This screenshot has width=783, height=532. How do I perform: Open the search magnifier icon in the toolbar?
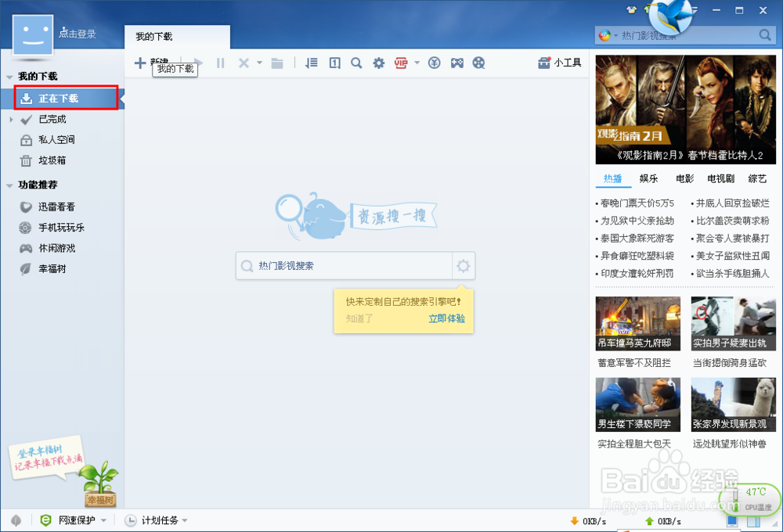pyautogui.click(x=357, y=63)
